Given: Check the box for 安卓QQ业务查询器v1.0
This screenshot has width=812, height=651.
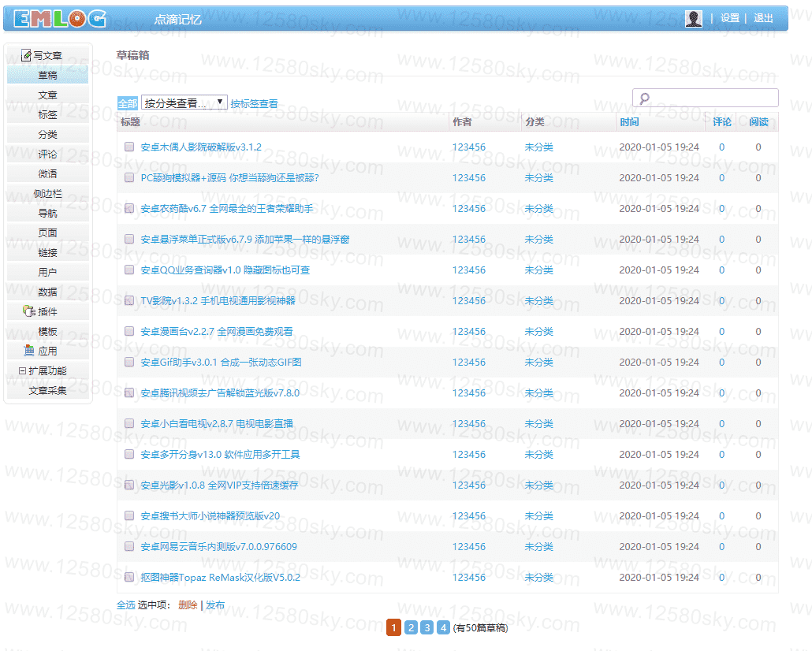Looking at the screenshot, I should tap(129, 270).
